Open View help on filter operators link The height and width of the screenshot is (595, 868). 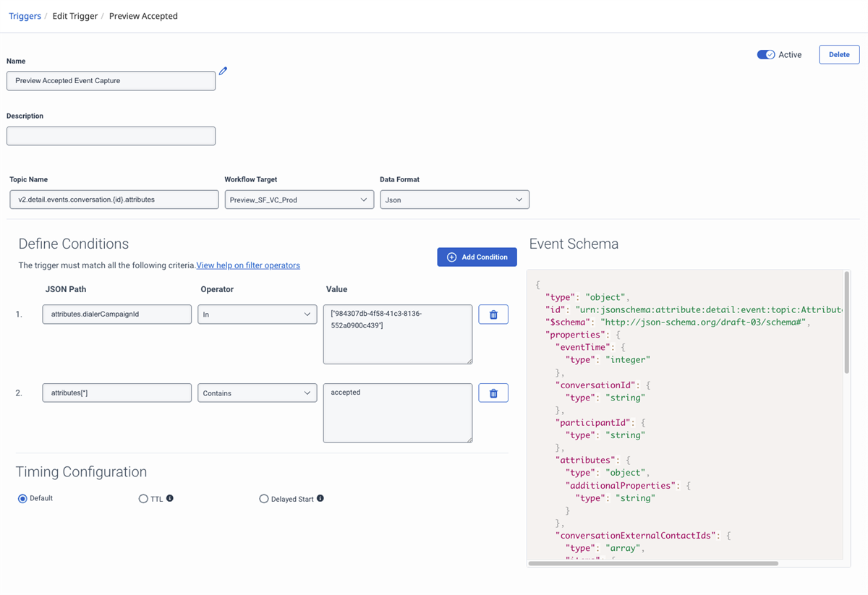248,265
